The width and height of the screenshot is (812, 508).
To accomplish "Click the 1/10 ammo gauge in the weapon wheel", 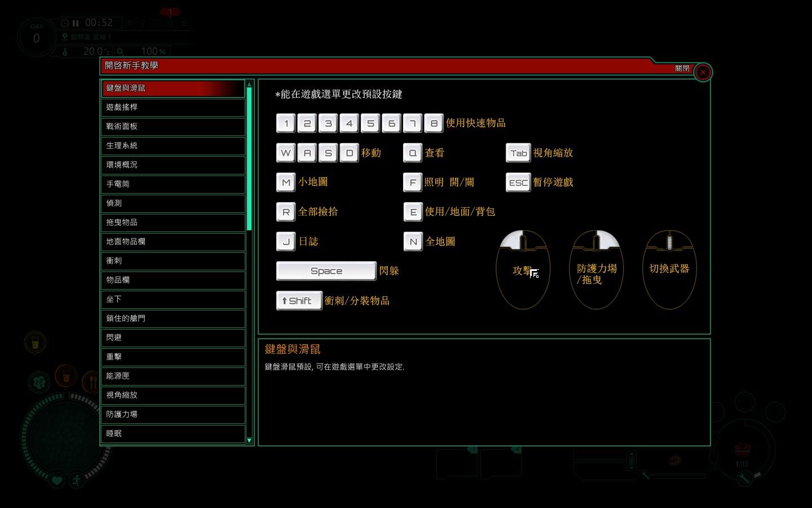I will click(742, 464).
